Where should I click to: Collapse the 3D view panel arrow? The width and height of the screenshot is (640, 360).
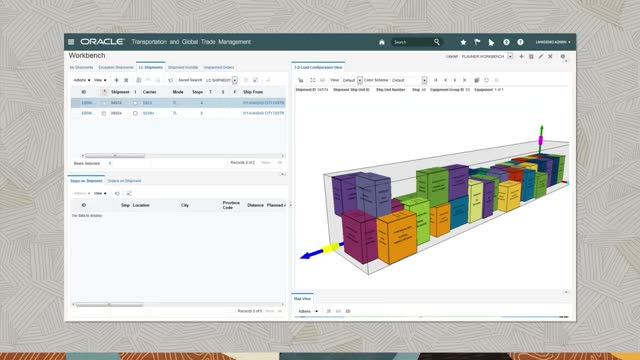[566, 292]
